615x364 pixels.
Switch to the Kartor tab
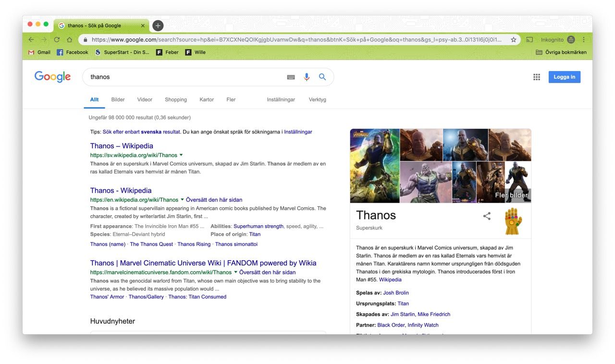pos(207,99)
